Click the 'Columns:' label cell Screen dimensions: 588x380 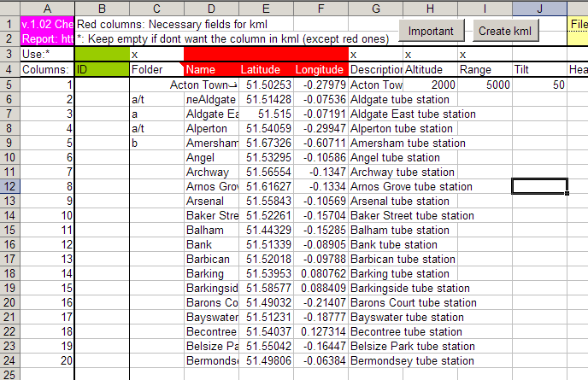(47, 70)
